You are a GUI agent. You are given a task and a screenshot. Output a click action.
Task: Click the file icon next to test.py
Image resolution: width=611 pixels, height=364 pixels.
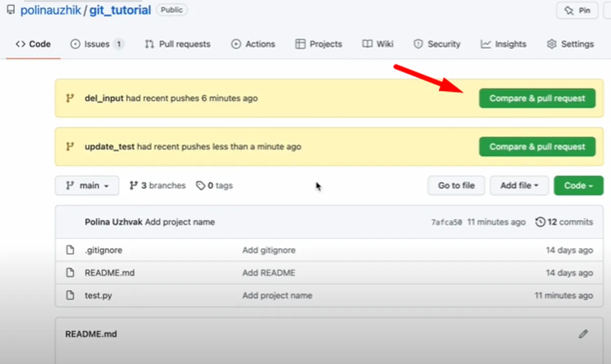pyautogui.click(x=71, y=295)
